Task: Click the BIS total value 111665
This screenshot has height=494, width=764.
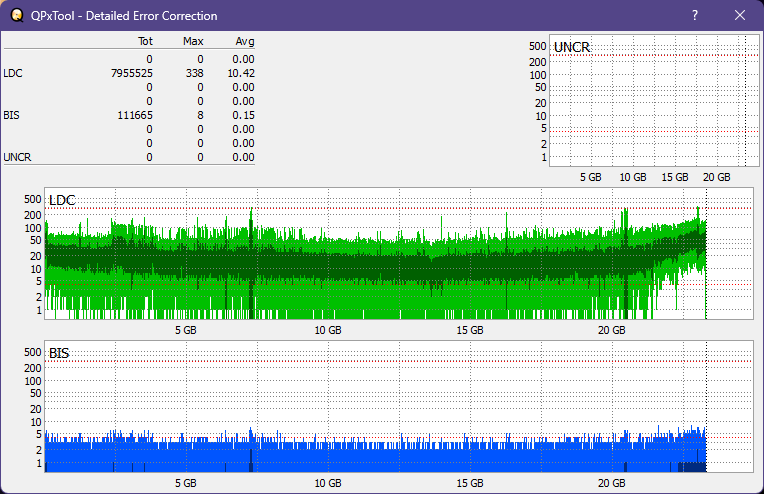Action: (135, 115)
